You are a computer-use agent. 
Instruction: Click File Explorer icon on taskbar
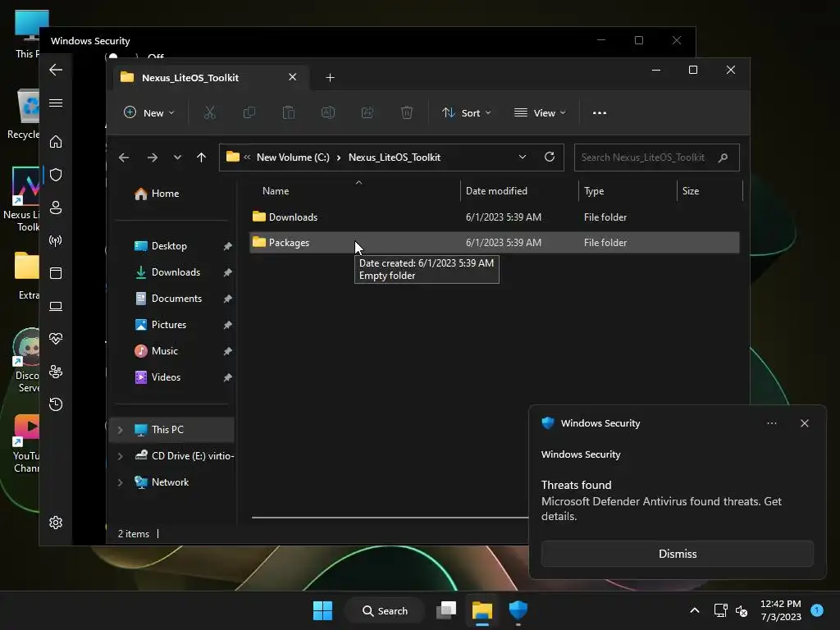(x=482, y=610)
